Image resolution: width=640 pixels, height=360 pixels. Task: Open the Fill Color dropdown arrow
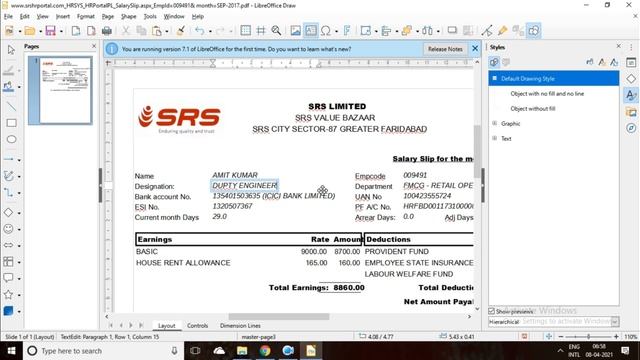19,87
